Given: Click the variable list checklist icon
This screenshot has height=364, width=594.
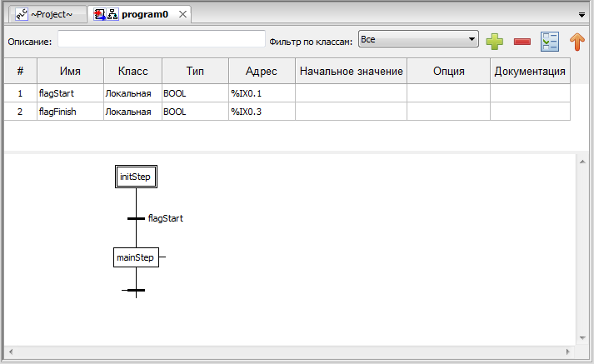Looking at the screenshot, I should [550, 41].
